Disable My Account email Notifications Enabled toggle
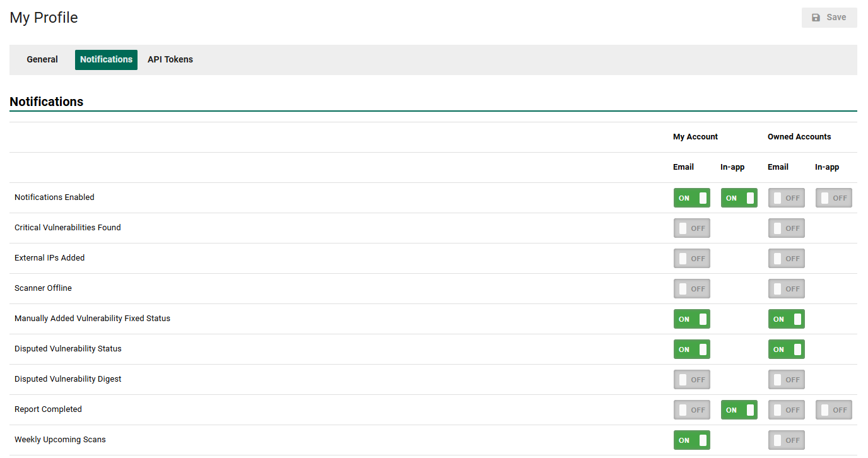 coord(691,198)
